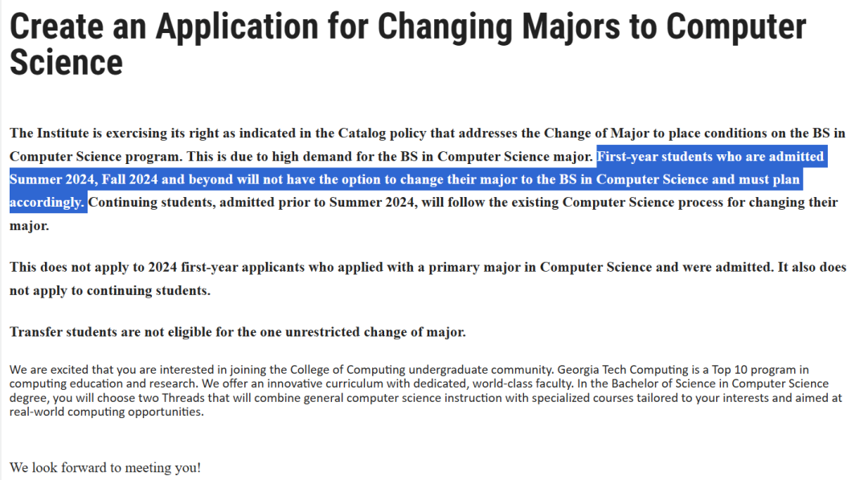Click the "Continuing students, admitted prior" sentence
The width and height of the screenshot is (868, 480).
(x=207, y=203)
